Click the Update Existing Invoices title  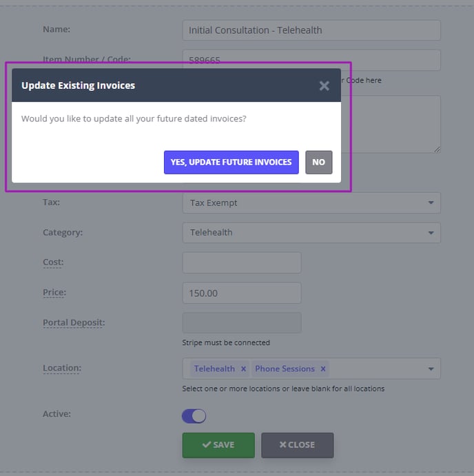78,85
